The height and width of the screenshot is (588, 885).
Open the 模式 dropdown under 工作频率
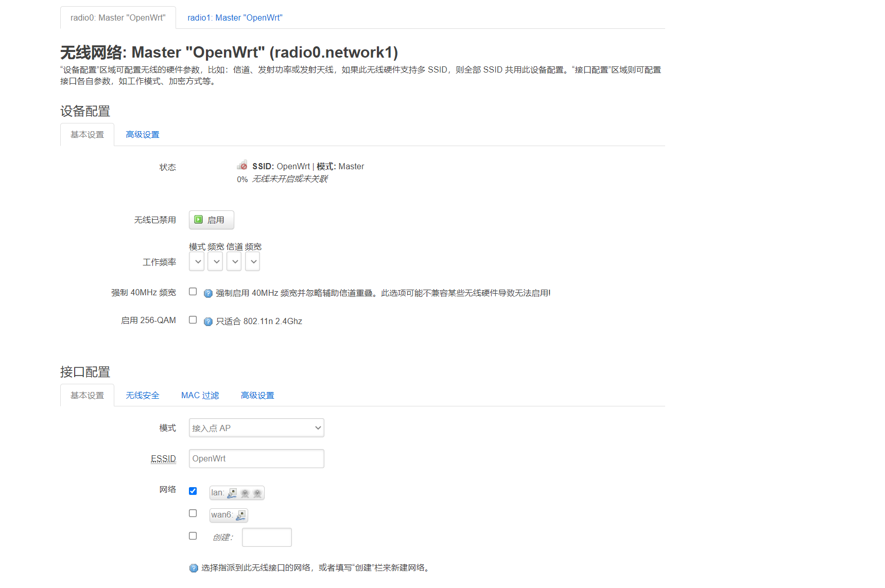[196, 261]
